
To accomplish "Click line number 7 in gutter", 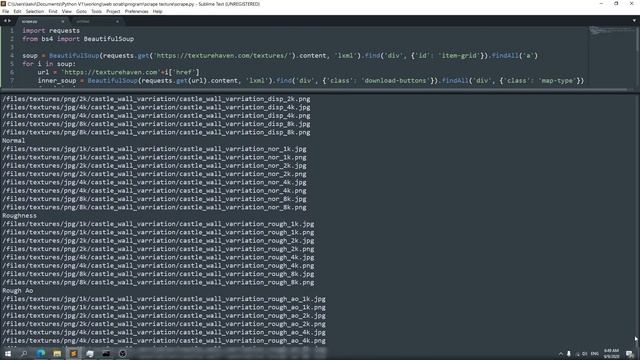I will 12,80.
